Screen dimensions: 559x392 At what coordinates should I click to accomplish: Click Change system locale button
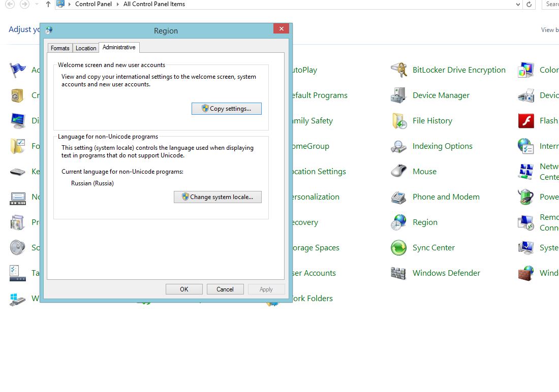pos(218,197)
